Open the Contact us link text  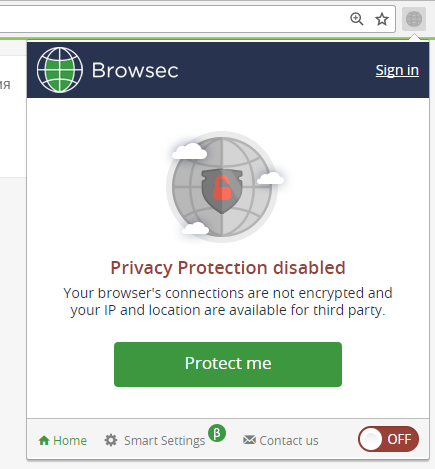coord(289,441)
